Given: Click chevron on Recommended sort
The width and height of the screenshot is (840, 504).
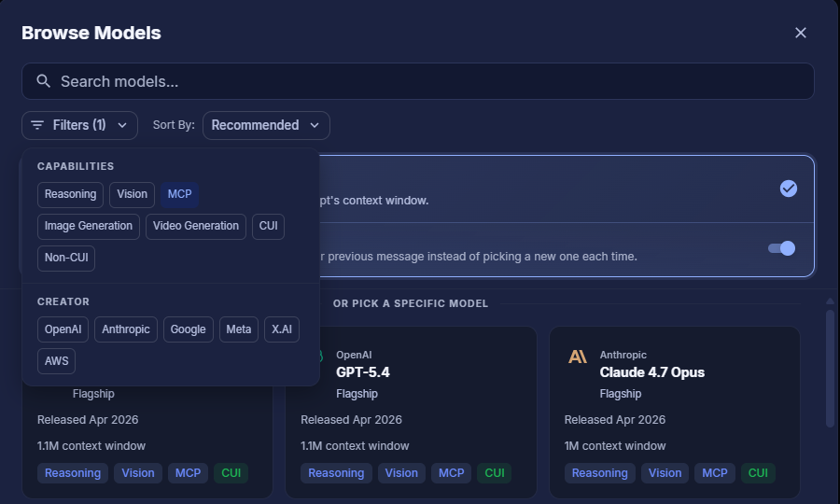Looking at the screenshot, I should 315,125.
